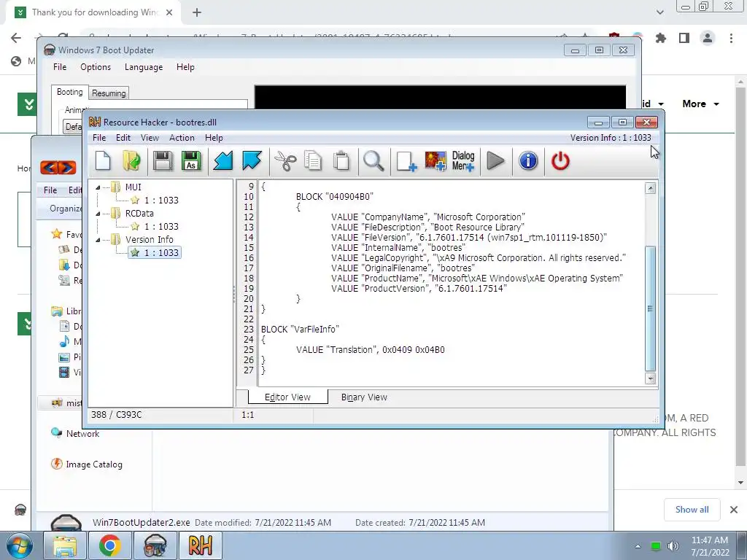The image size is (747, 560).
Task: Switch to Binary View tab
Action: coord(364,397)
